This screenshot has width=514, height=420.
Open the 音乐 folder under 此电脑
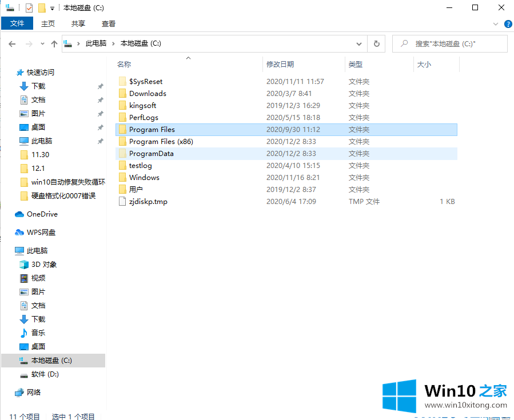(x=38, y=333)
